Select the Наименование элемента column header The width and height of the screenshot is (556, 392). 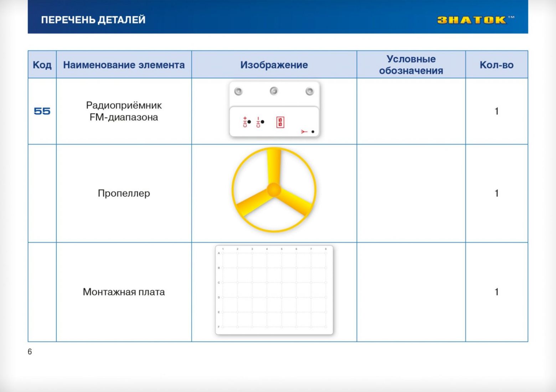[124, 65]
